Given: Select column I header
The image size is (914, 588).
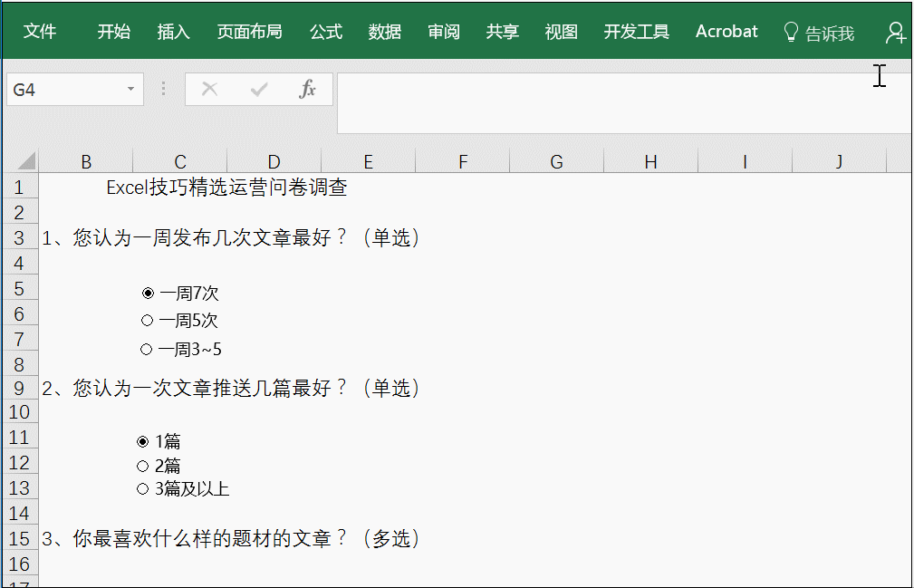Looking at the screenshot, I should coord(745,161).
